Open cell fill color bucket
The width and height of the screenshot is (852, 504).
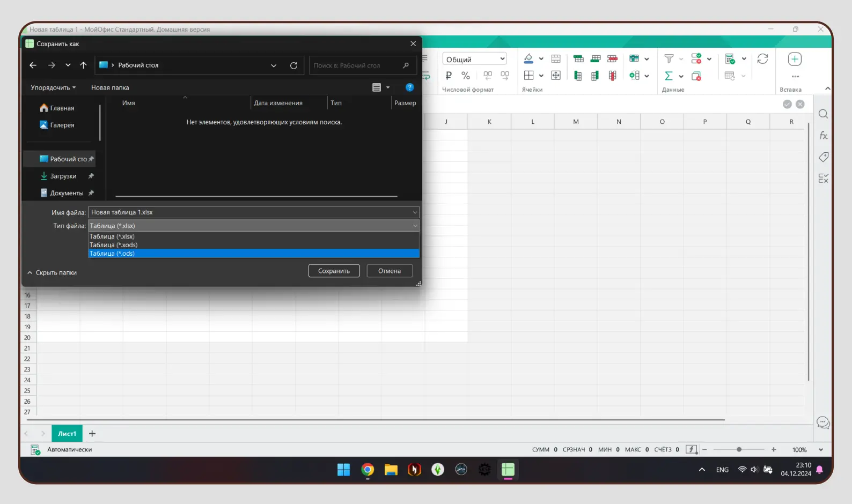coord(528,58)
